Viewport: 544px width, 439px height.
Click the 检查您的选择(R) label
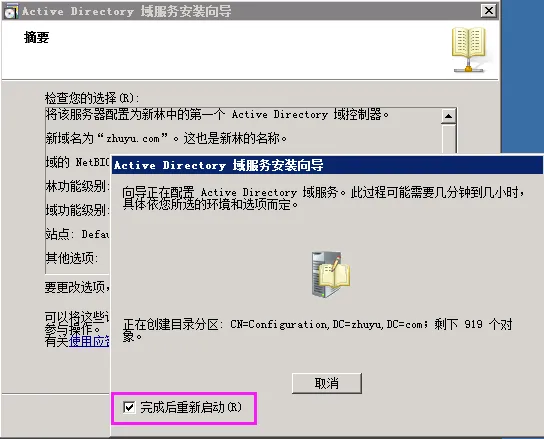coord(92,98)
